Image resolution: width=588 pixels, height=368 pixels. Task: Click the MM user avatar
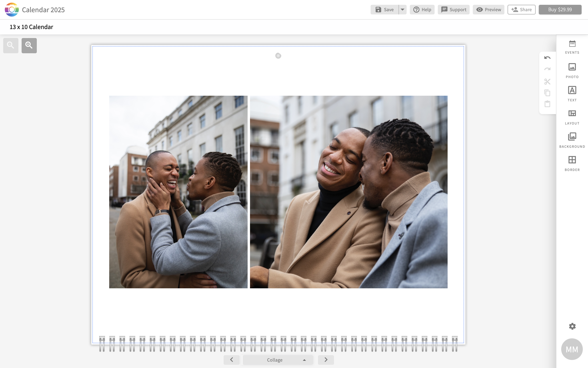(x=572, y=349)
